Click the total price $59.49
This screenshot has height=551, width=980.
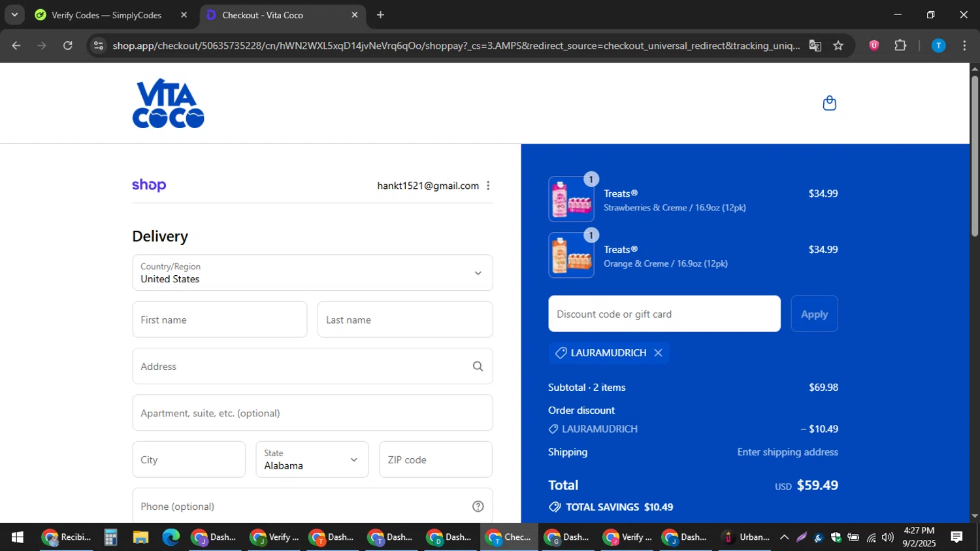pos(817,485)
